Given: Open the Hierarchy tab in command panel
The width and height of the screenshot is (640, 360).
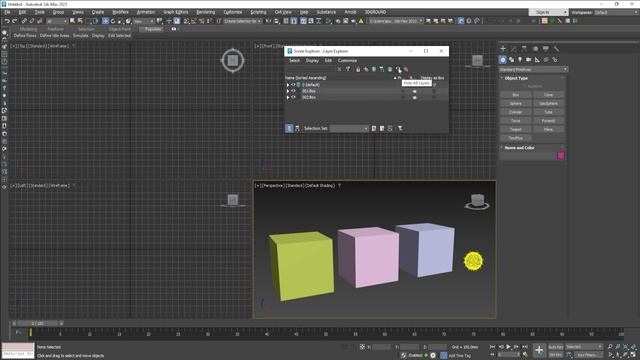Looking at the screenshot, I should tap(524, 49).
